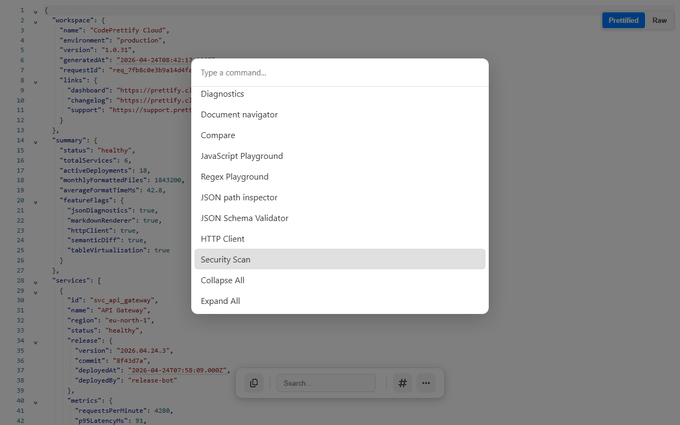Launch HTTP Client command

tap(340, 239)
